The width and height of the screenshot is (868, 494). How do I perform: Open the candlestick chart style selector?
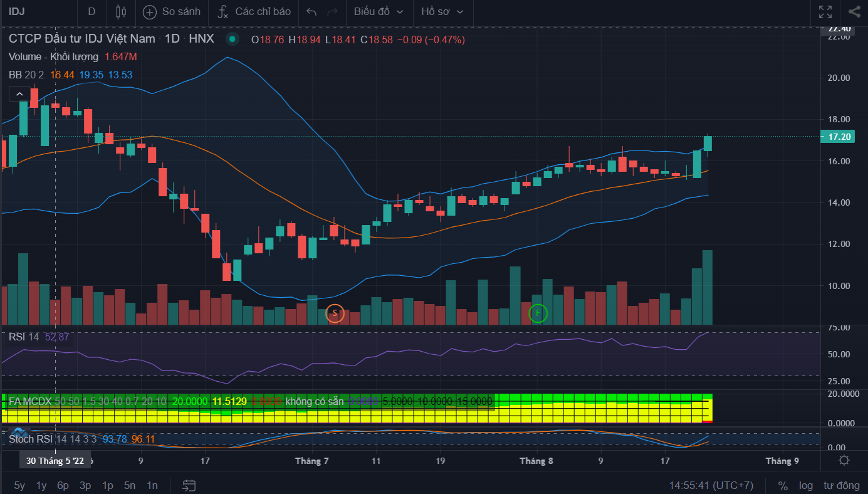tap(121, 11)
